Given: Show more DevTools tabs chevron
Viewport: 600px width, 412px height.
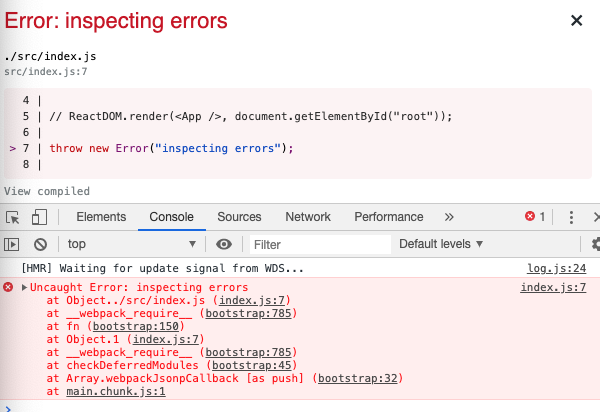Looking at the screenshot, I should 449,217.
